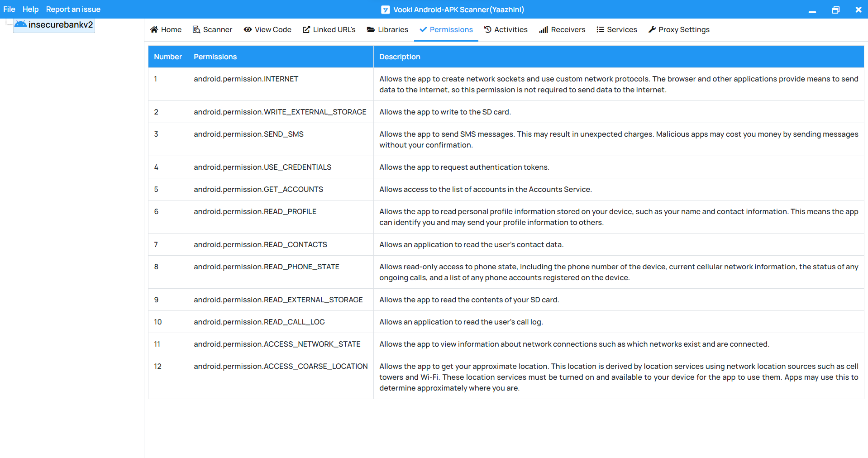Select android.permission.READ_PROFILE cell
The image size is (868, 458).
(x=281, y=217)
